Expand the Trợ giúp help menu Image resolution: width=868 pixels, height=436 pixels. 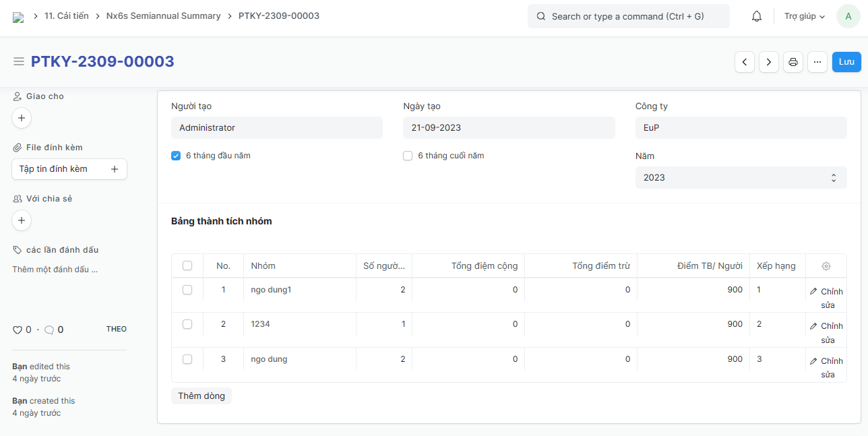[x=805, y=16]
